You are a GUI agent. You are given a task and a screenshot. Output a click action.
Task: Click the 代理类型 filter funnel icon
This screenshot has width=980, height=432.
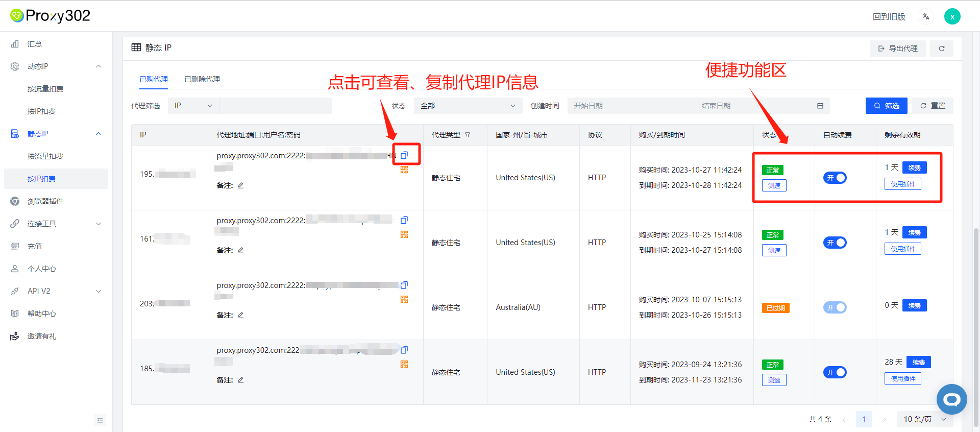468,135
